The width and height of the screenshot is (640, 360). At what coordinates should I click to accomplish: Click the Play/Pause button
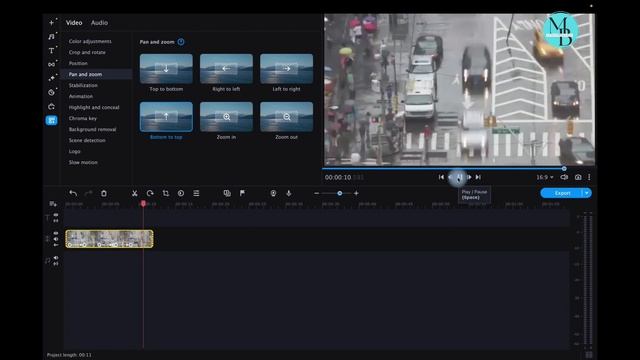click(x=459, y=177)
